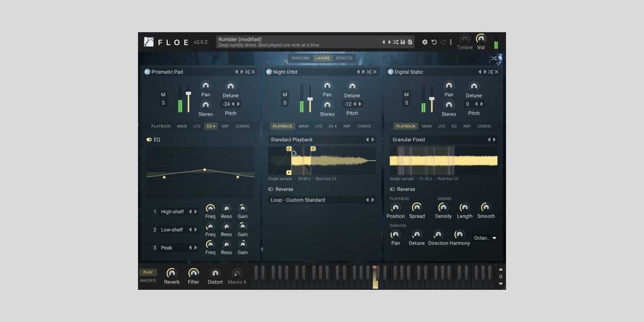The width and height of the screenshot is (644, 322).
Task: Select previous instrument for Prismatic Pad layer
Action: point(236,72)
